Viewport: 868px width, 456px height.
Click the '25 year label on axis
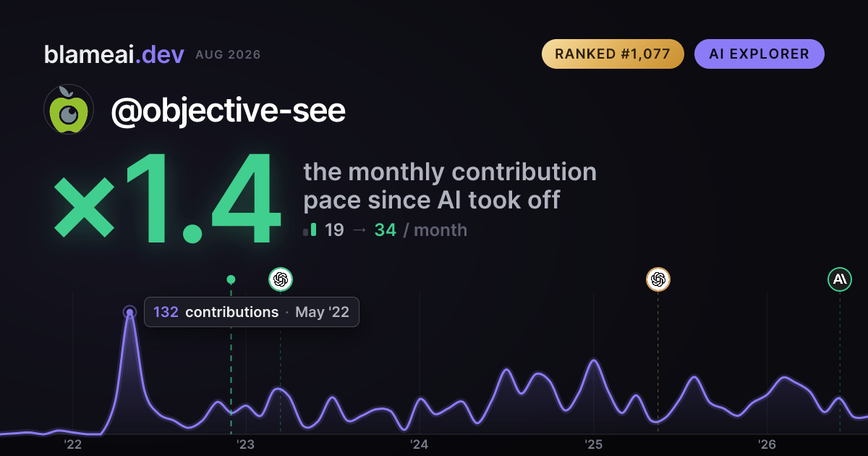pos(593,444)
